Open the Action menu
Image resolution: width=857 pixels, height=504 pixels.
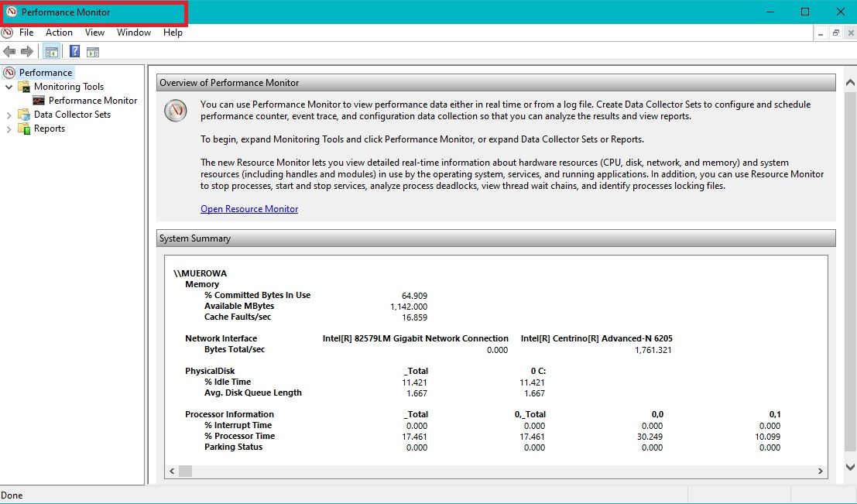click(59, 33)
